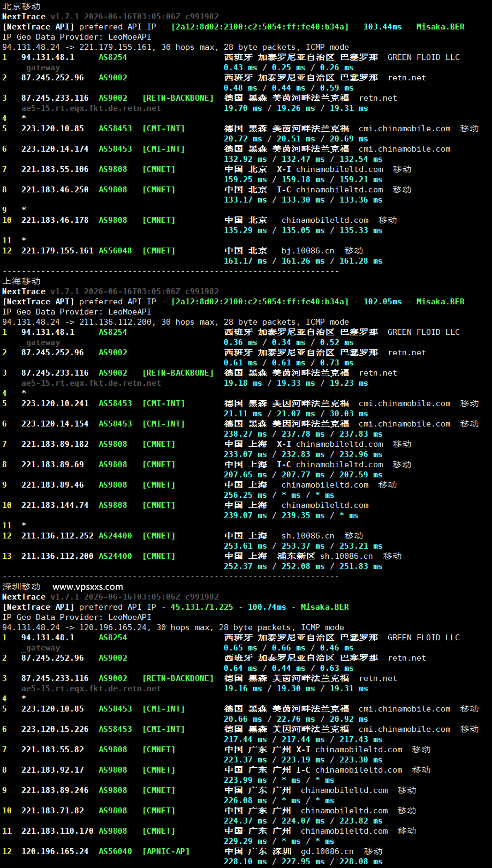Click the [APNIC-AP] tag

click(166, 851)
